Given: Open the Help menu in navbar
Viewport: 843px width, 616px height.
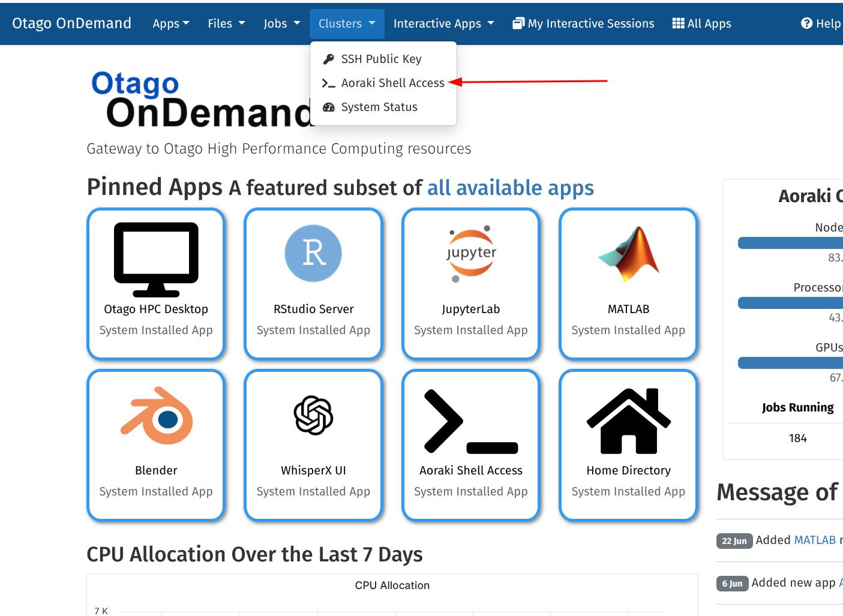Looking at the screenshot, I should coord(821,23).
